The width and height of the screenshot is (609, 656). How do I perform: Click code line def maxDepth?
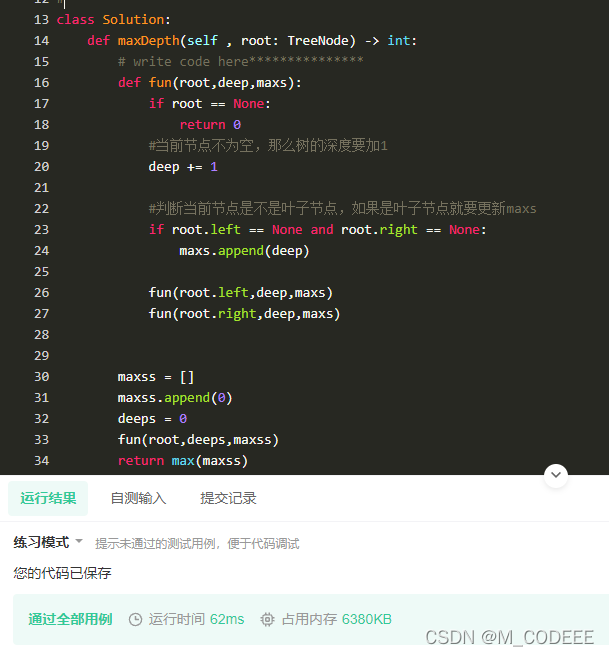252,41
